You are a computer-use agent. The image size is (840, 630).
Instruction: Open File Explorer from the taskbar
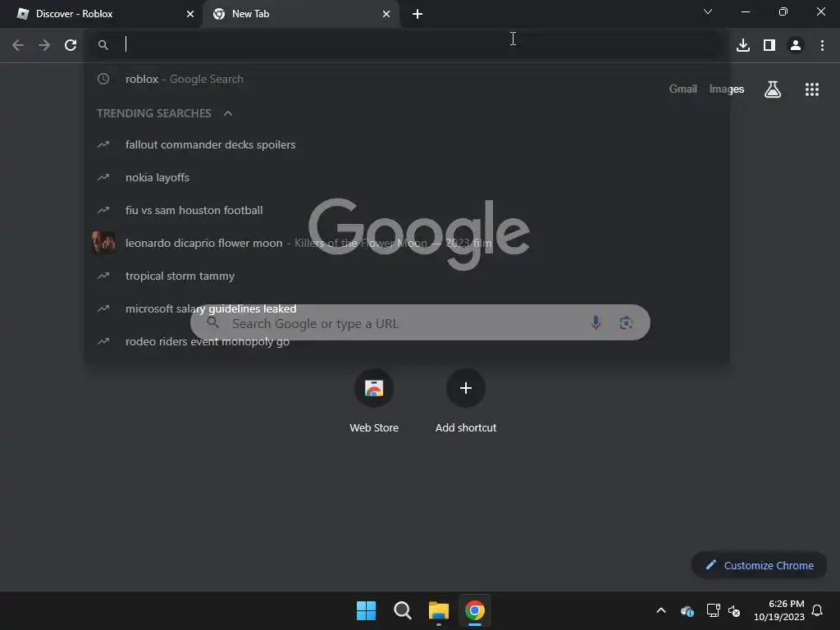[x=438, y=610]
